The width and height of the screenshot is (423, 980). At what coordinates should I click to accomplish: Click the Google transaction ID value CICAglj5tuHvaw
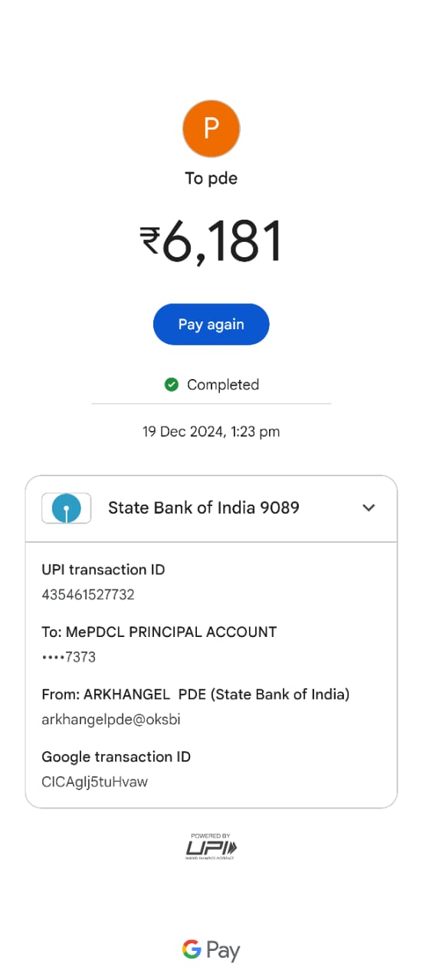tap(94, 782)
